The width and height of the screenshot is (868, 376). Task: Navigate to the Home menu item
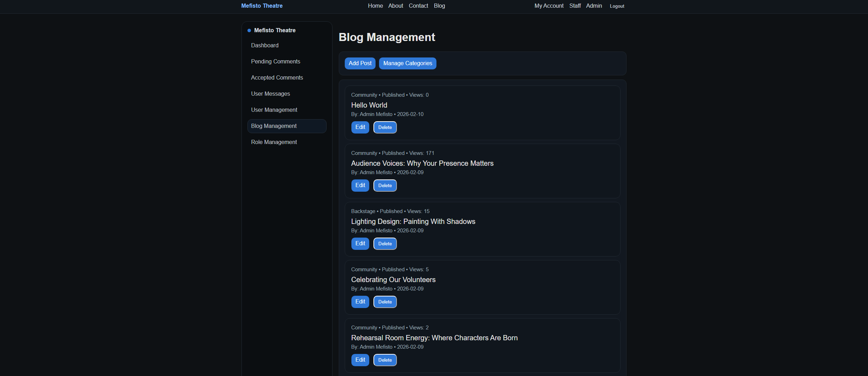(x=375, y=6)
